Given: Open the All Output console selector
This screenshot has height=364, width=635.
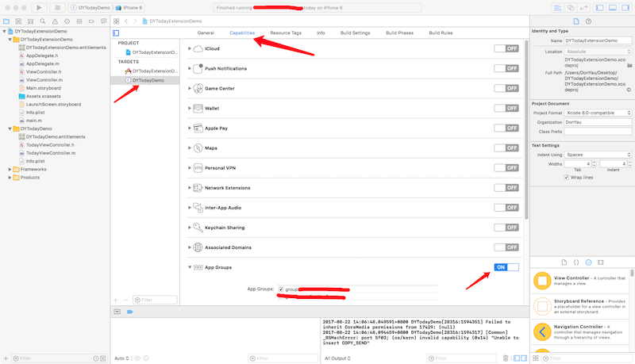Looking at the screenshot, I should pos(337,358).
